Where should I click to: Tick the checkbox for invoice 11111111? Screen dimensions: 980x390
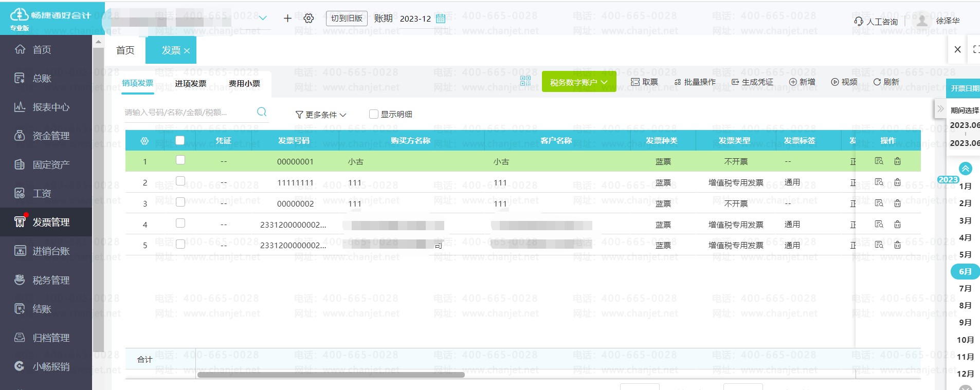tap(180, 181)
